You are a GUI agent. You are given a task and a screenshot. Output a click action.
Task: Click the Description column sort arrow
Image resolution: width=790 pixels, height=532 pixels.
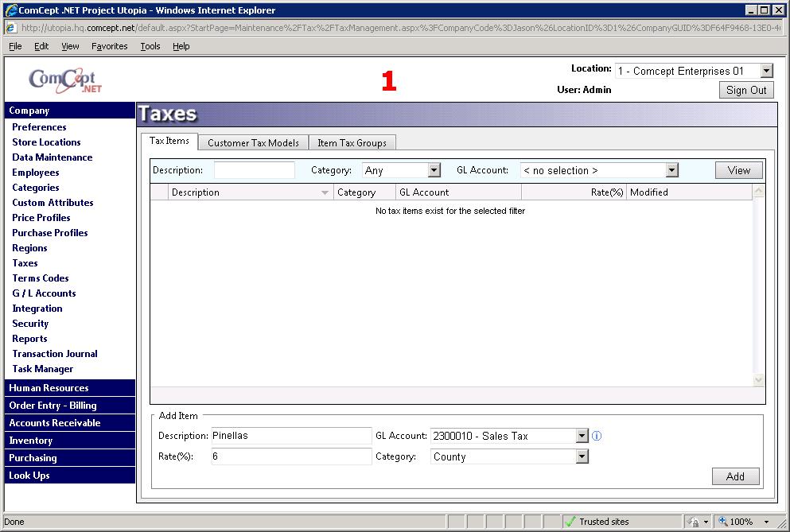pyautogui.click(x=325, y=192)
